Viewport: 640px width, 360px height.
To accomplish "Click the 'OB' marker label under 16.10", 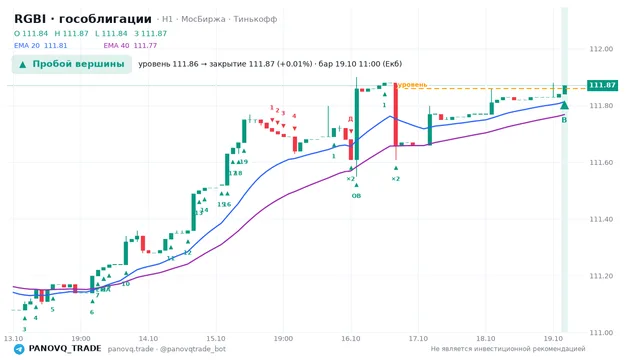I will click(x=356, y=196).
